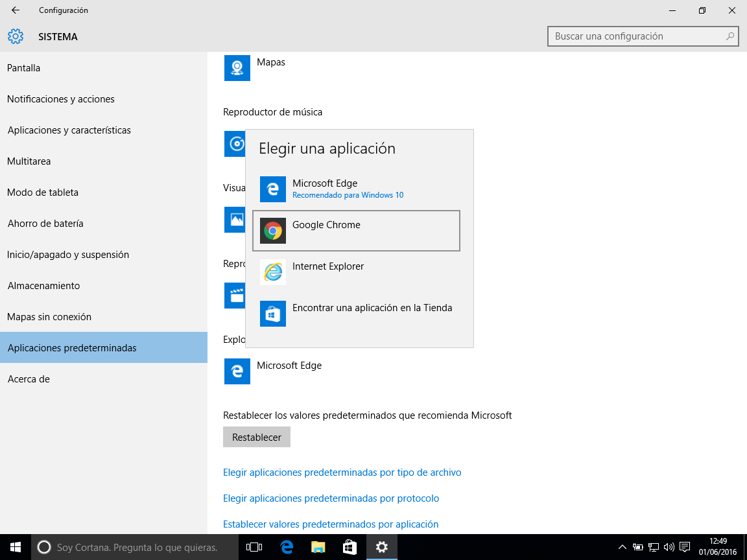Open Mapas sin conexión

(104, 317)
